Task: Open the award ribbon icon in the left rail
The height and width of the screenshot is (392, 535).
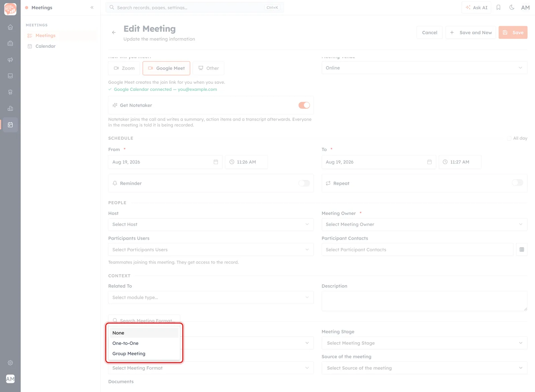Action: (x=10, y=92)
